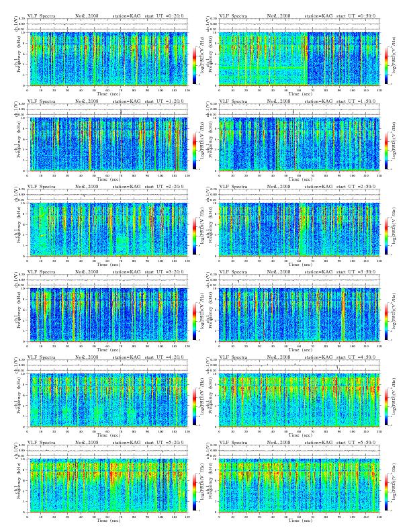Select the title text 'start UT =0:20:0'
Screen dimensions: 411x532
pos(164,15)
